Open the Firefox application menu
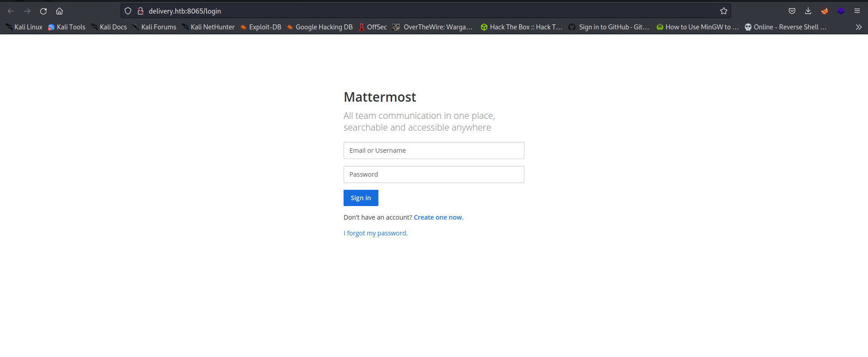This screenshot has width=868, height=357. (x=857, y=11)
